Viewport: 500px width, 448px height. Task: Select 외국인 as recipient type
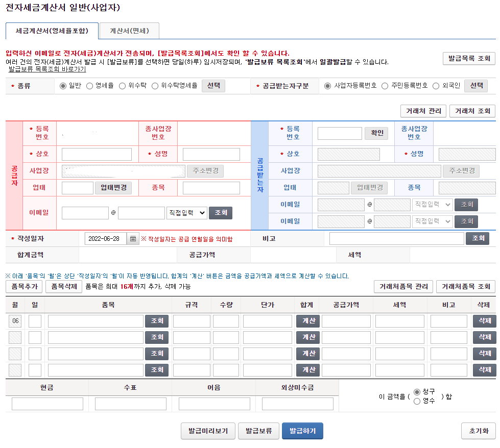(436, 86)
